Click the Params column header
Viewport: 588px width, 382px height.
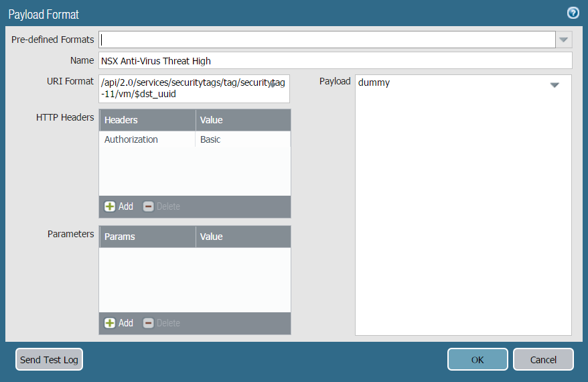tap(147, 237)
